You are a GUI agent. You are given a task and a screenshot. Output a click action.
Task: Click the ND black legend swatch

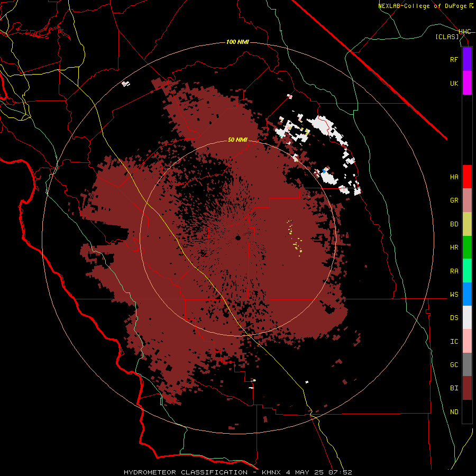pyautogui.click(x=467, y=411)
